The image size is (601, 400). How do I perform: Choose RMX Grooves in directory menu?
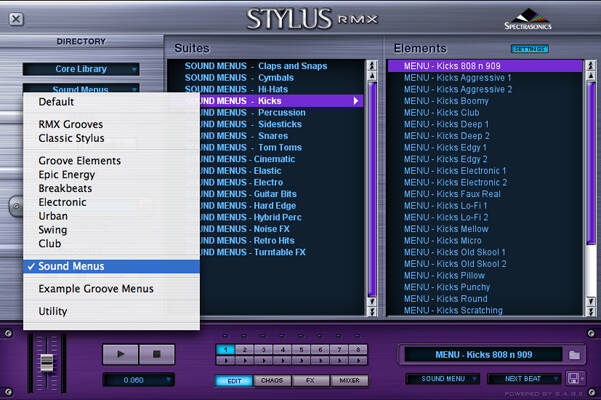point(112,125)
